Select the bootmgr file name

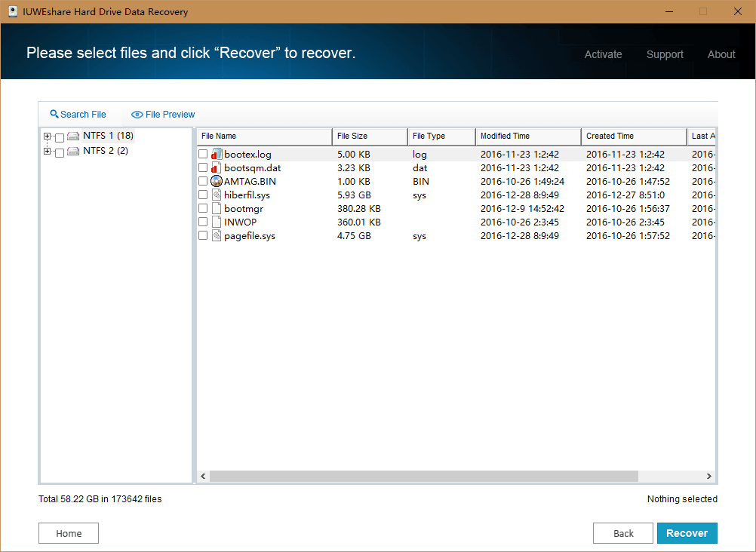[x=244, y=208]
